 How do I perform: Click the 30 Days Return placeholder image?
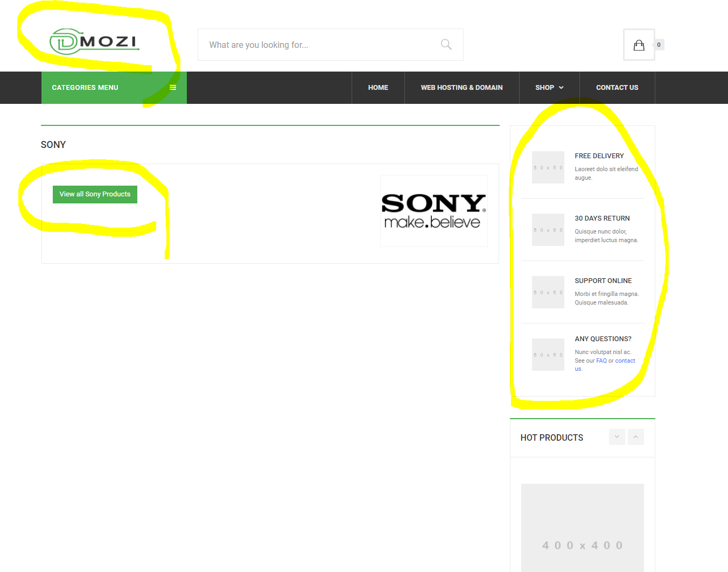click(x=548, y=230)
